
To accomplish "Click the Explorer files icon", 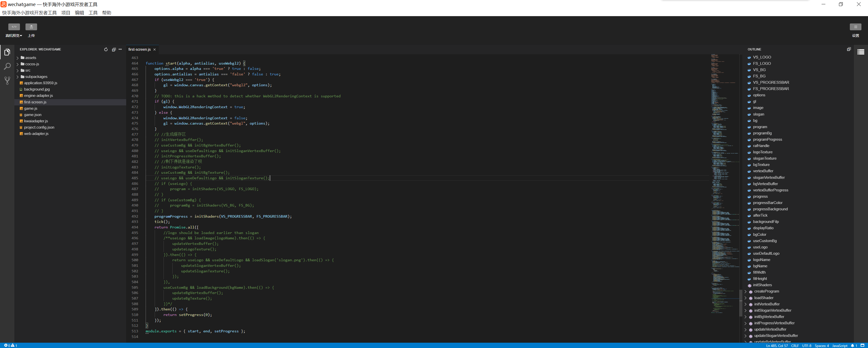I will [x=7, y=52].
